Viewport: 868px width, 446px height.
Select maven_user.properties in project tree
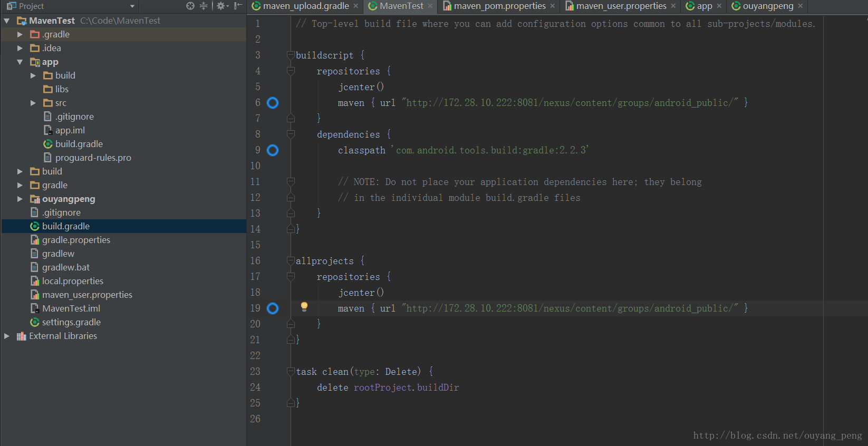(x=87, y=295)
